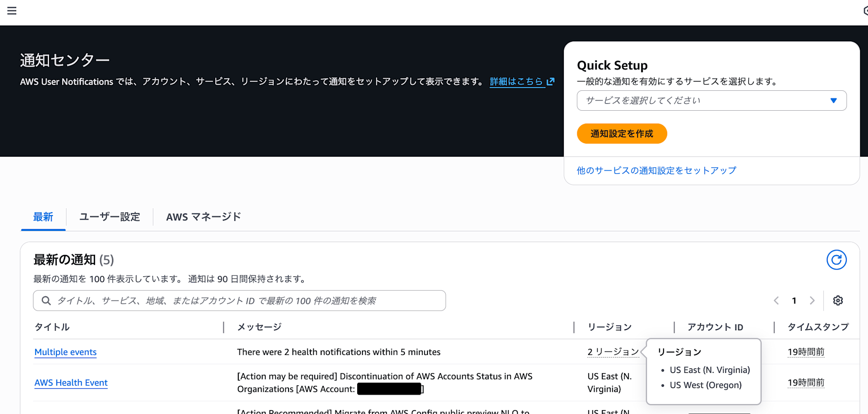Refresh the 最新の通知 list
The width and height of the screenshot is (868, 414).
(x=836, y=260)
